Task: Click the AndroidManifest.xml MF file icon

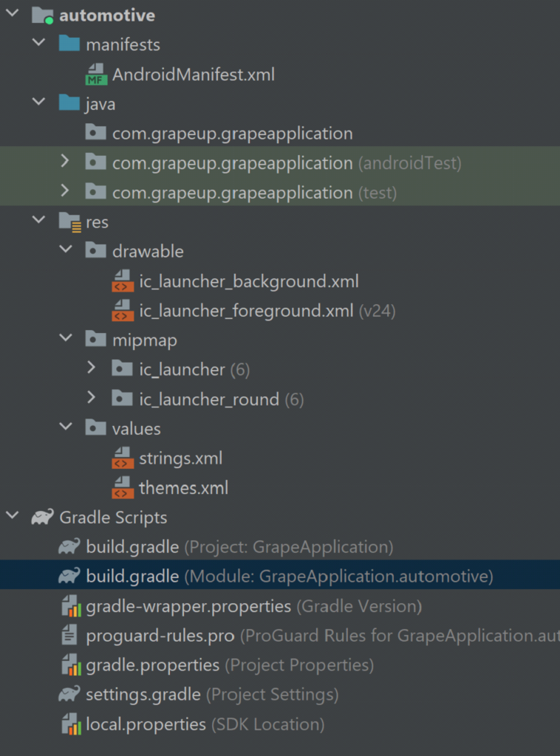Action: [96, 75]
